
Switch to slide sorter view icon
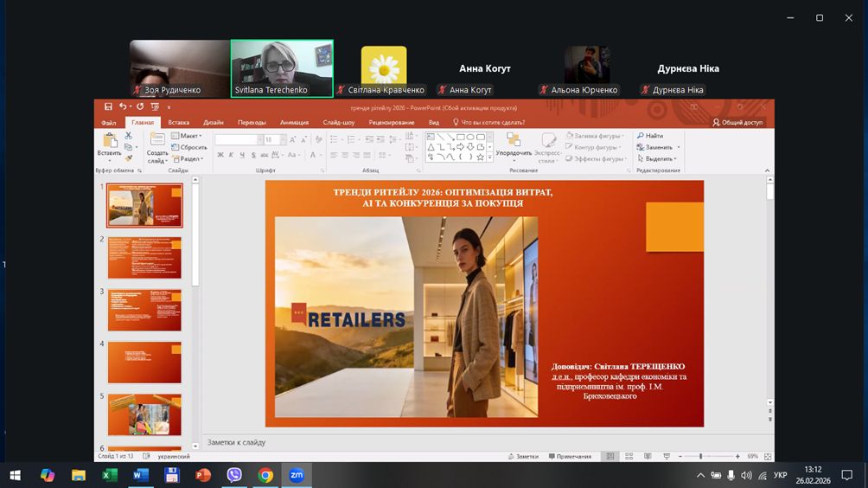628,456
